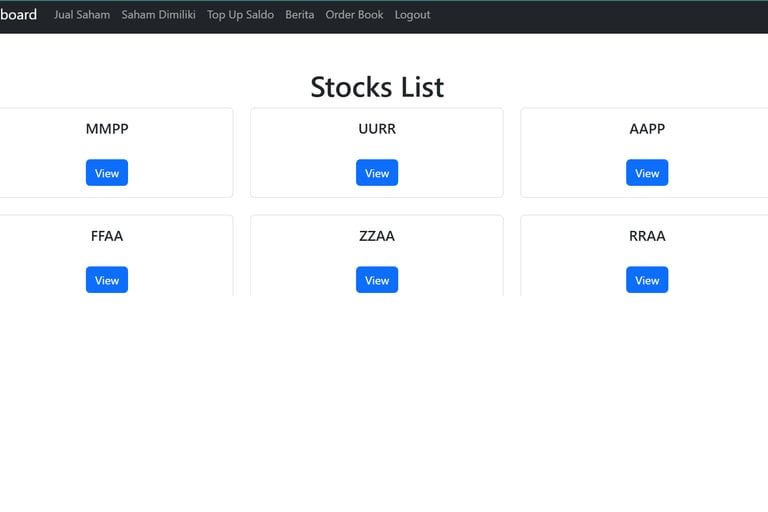This screenshot has height=512, width=768.
Task: Click the FFAA card title
Action: [107, 236]
